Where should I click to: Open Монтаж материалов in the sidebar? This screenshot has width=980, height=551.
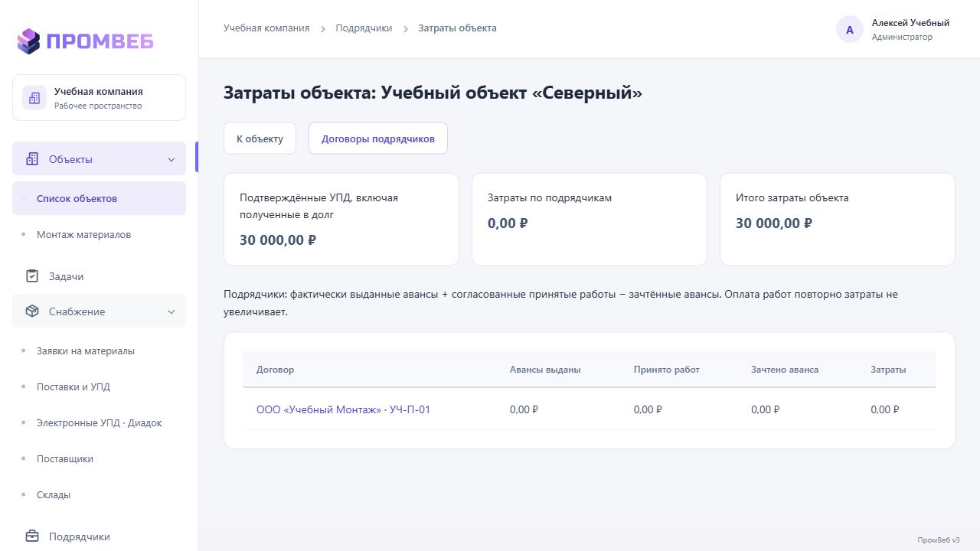(x=99, y=234)
